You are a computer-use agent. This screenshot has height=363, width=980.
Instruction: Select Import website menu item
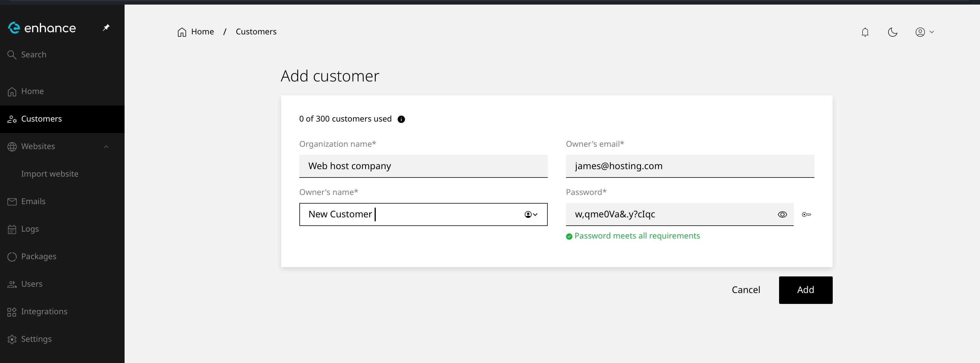pos(49,174)
